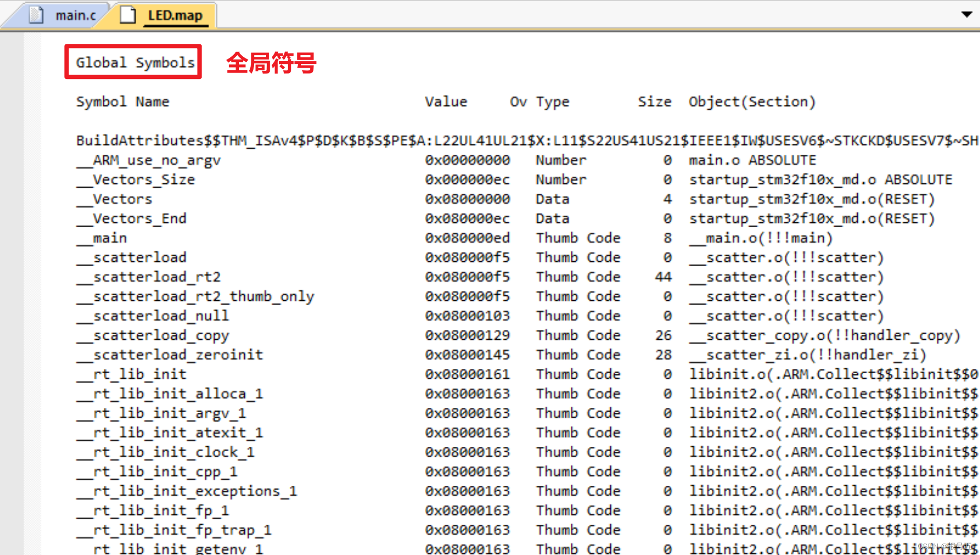Viewport: 980px width, 555px height.
Task: Click the Value column header
Action: click(x=446, y=102)
